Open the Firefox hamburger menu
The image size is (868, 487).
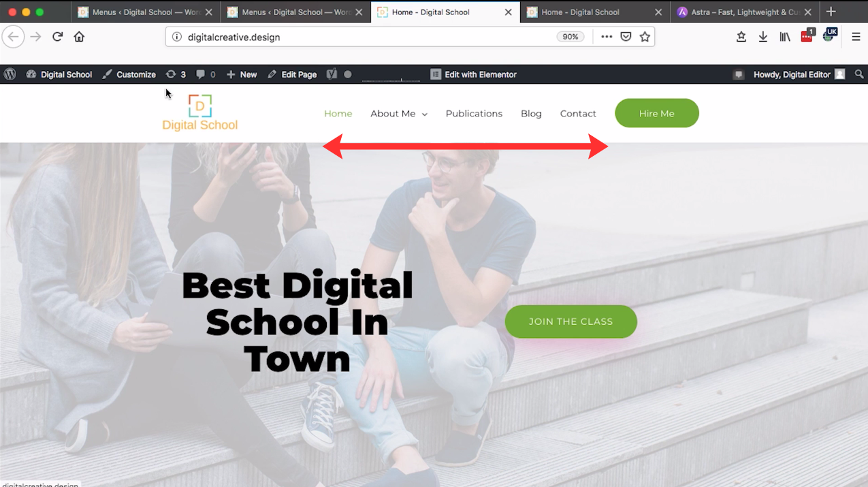[856, 37]
